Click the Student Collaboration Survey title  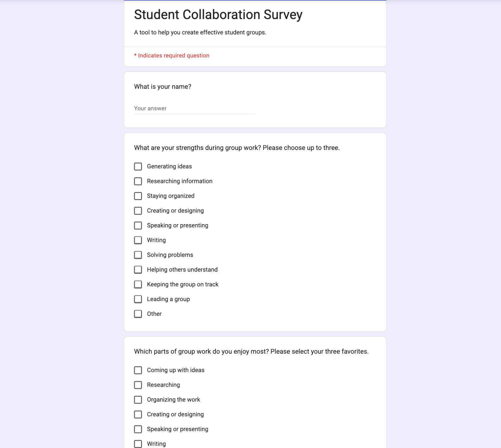(x=218, y=15)
